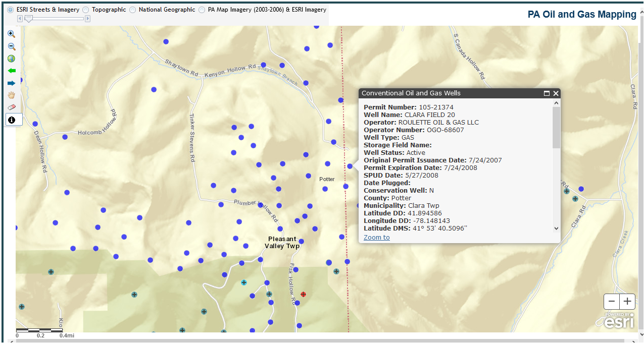Choose the National Geographic basemap

coord(132,10)
